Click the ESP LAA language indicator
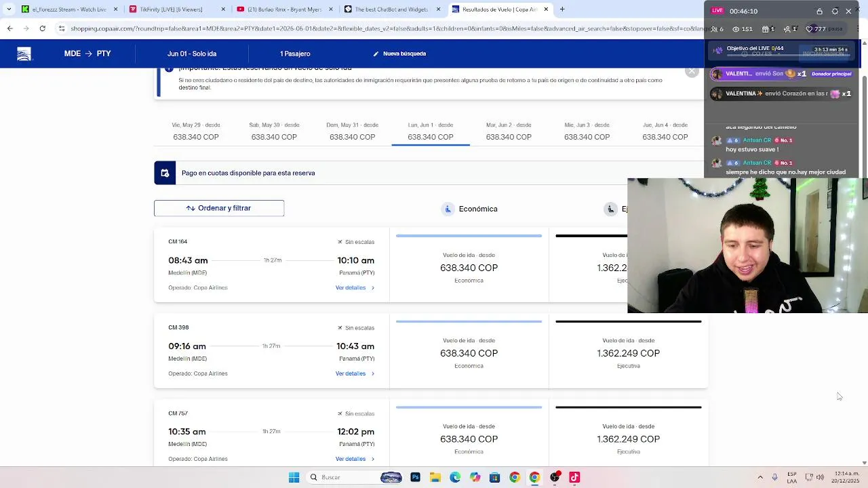 tap(792, 477)
